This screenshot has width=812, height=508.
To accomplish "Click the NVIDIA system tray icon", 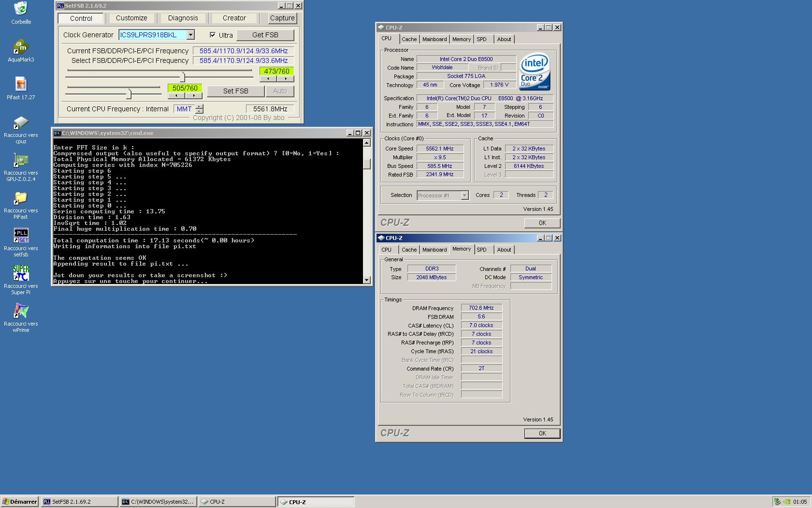I will coord(787,502).
